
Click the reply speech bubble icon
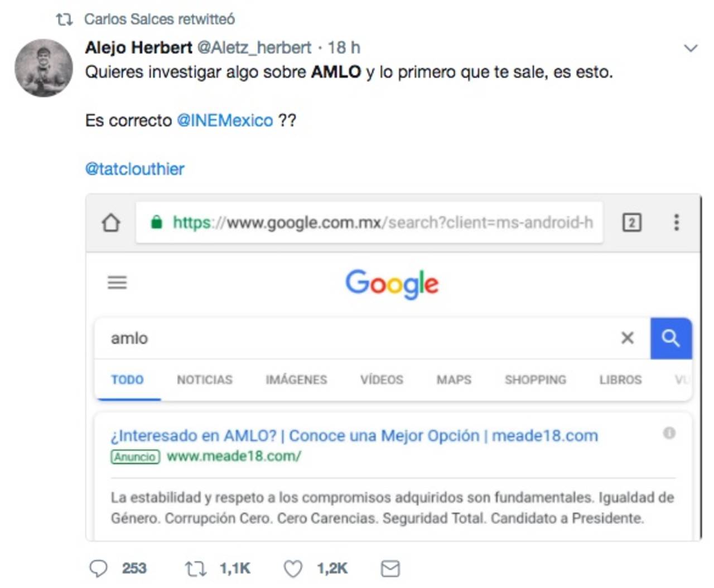[x=99, y=568]
